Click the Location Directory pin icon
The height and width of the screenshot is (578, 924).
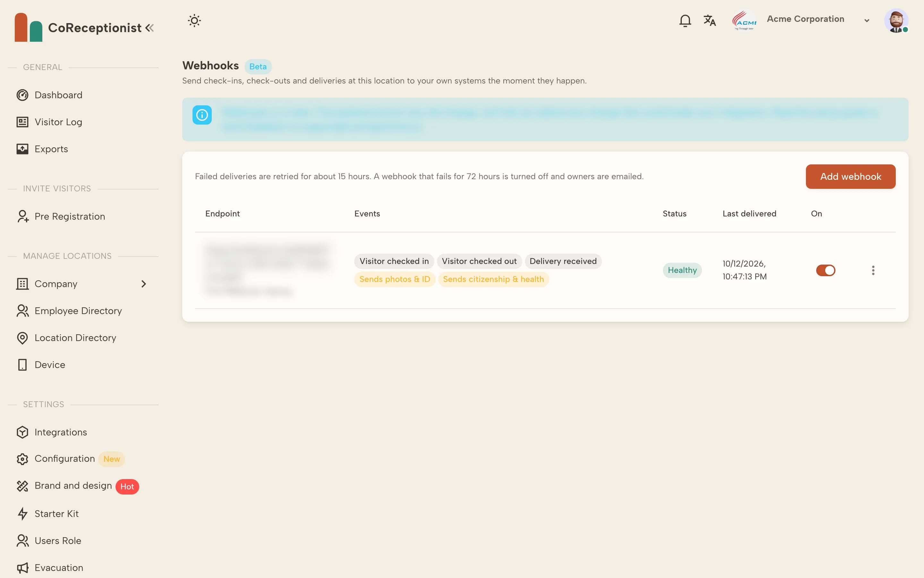tap(22, 338)
